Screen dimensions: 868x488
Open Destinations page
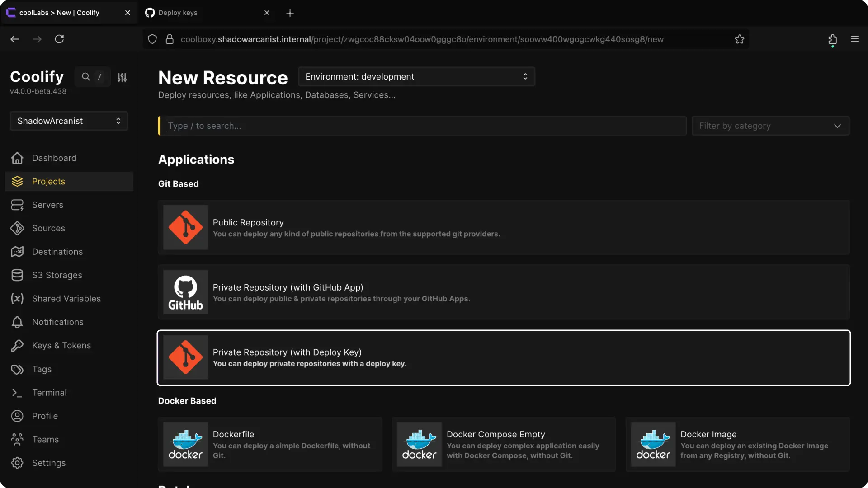[57, 252]
